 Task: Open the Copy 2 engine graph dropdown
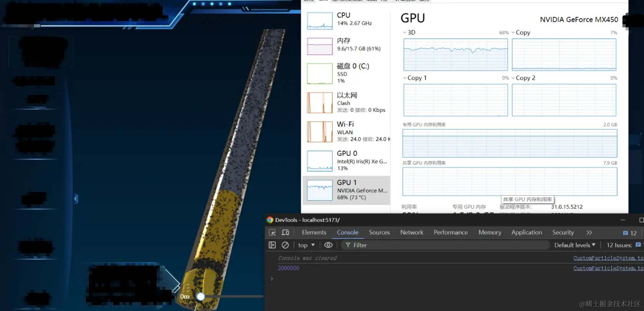point(513,78)
